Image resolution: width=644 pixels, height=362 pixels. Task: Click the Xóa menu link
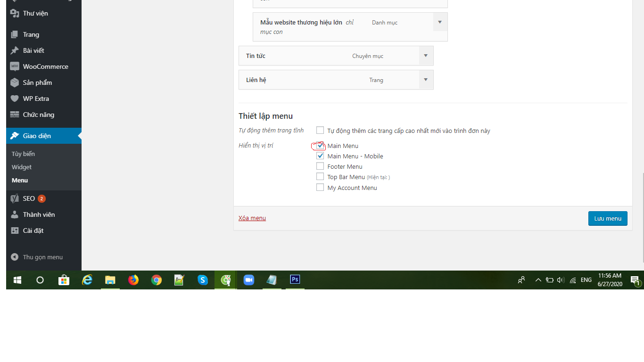(x=252, y=218)
